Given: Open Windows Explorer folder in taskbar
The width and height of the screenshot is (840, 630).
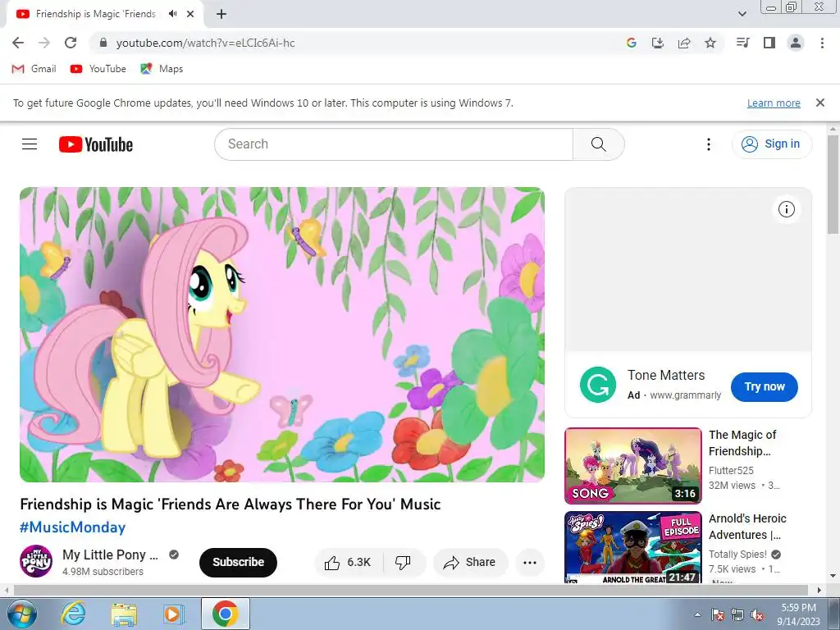Looking at the screenshot, I should 124,614.
